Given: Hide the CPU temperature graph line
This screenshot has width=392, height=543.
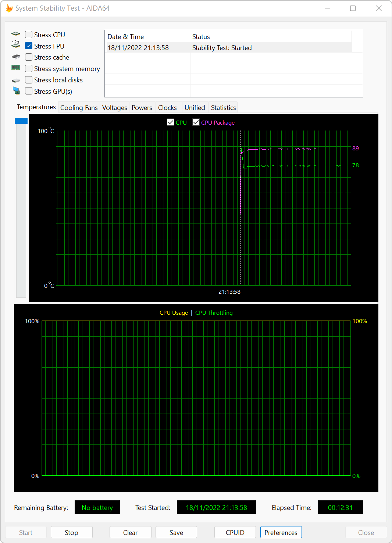Looking at the screenshot, I should (171, 122).
